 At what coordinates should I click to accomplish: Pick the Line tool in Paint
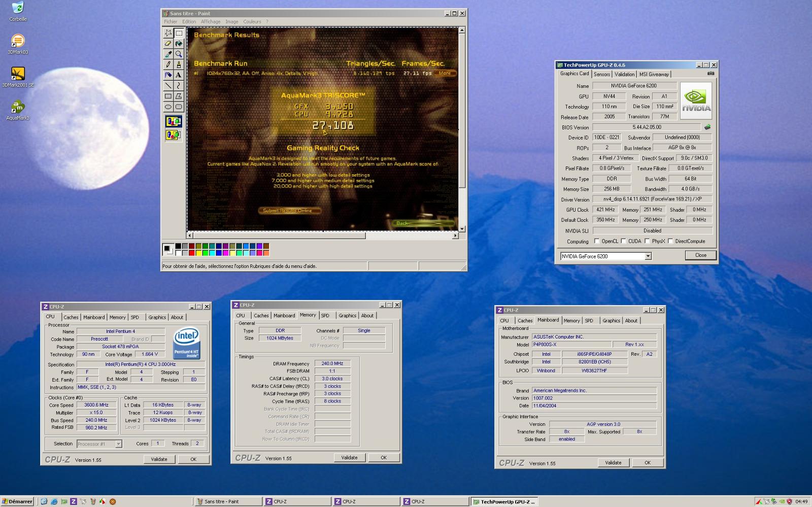click(168, 86)
